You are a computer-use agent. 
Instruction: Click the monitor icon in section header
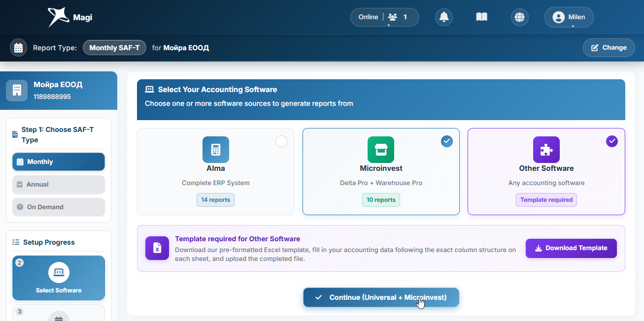149,90
